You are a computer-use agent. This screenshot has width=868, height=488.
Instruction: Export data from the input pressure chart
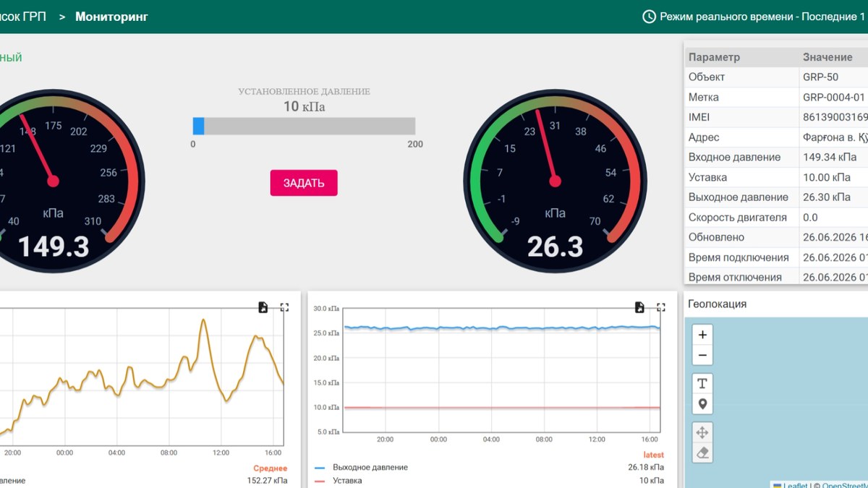coord(263,307)
